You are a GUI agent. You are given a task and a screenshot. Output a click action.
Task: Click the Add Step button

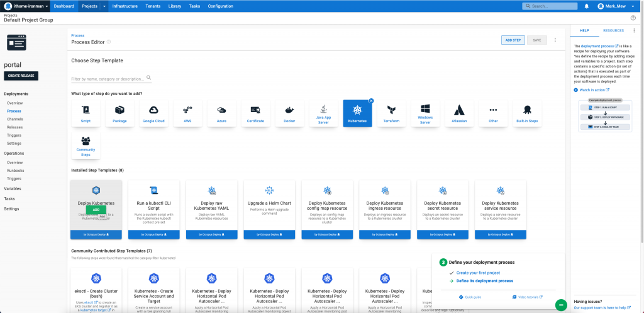click(513, 40)
